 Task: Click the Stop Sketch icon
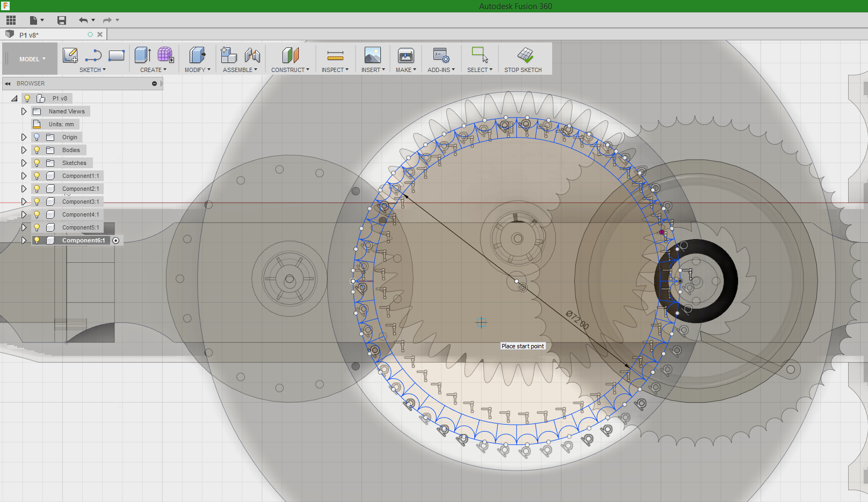(x=525, y=55)
